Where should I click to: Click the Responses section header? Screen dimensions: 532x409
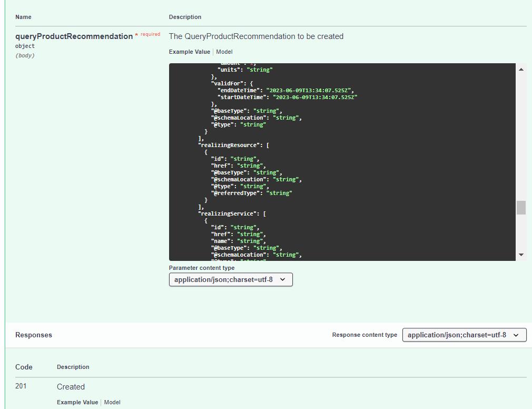click(x=33, y=335)
